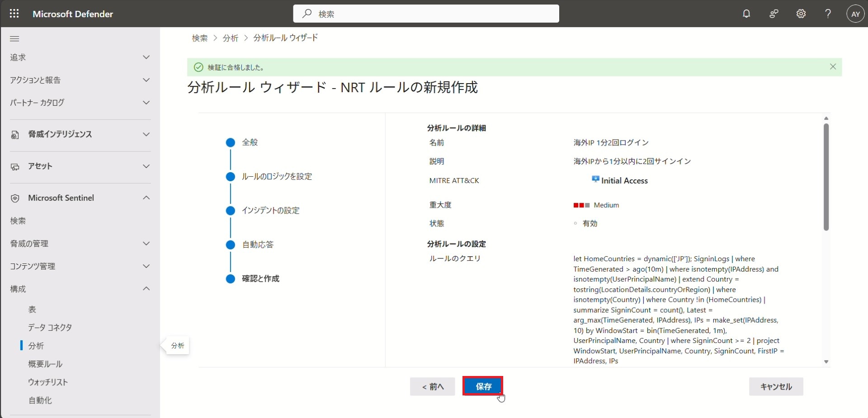This screenshot has width=868, height=418.
Task: Dismiss the validation passed banner
Action: (833, 67)
